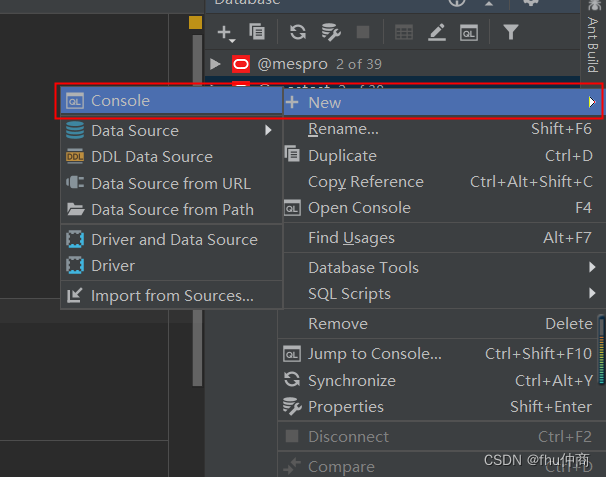
Task: Expand the @mespro data source node
Action: [215, 64]
